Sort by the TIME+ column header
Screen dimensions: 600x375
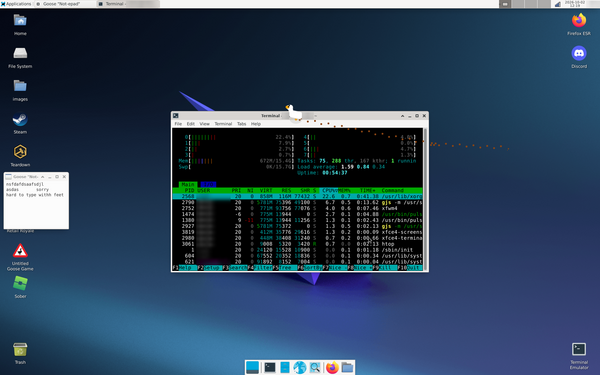(367, 190)
